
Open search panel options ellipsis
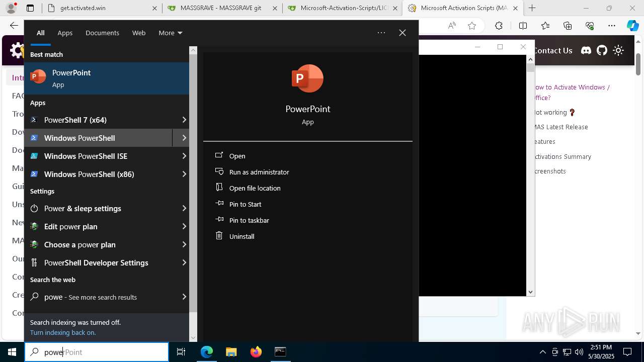(381, 33)
